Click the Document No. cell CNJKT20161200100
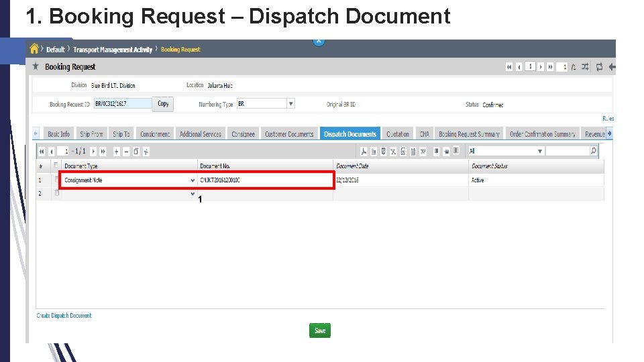This screenshot has width=644, height=362. click(265, 180)
